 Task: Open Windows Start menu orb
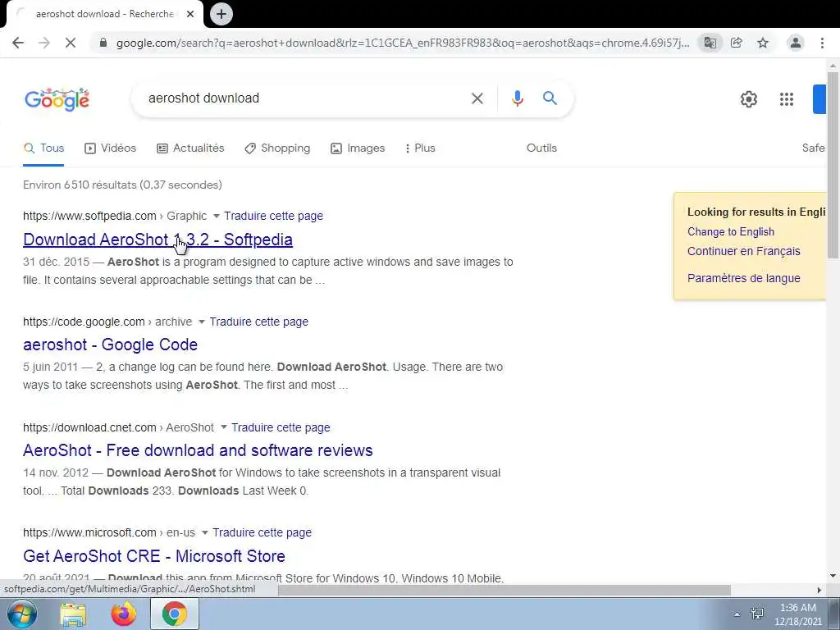point(21,614)
